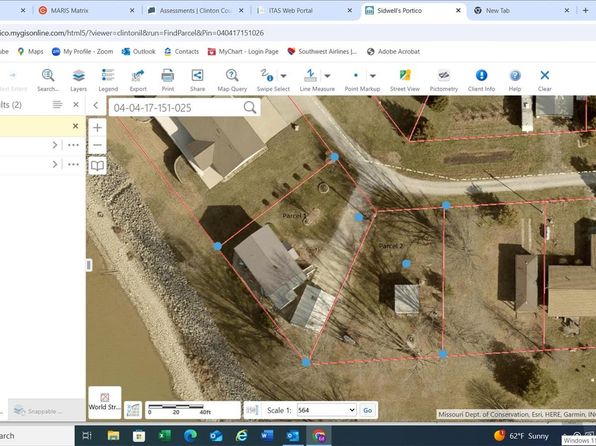Expand the first result row chevron
Image resolution: width=596 pixels, height=446 pixels.
pyautogui.click(x=55, y=145)
